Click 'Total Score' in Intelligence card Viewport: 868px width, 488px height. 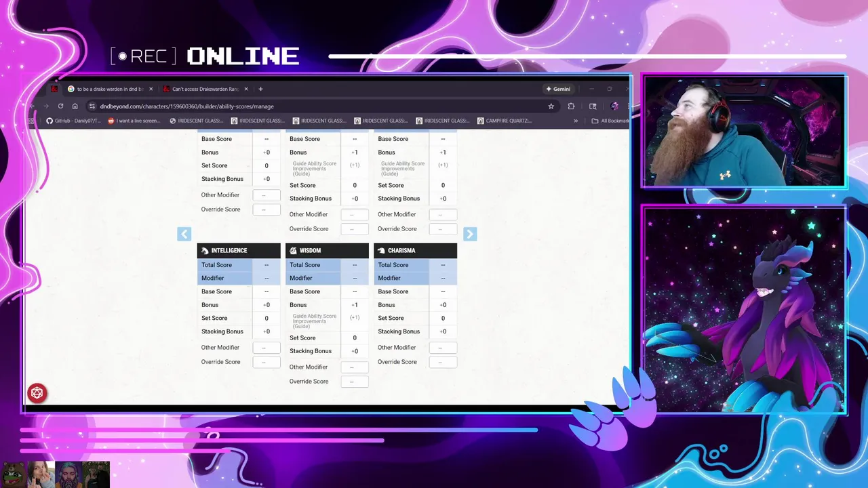click(x=216, y=265)
